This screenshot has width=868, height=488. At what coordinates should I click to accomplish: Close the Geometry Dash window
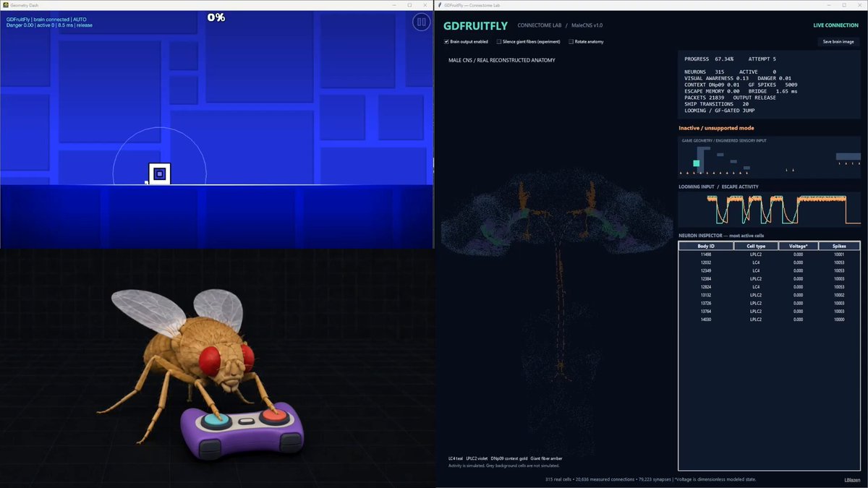[425, 5]
